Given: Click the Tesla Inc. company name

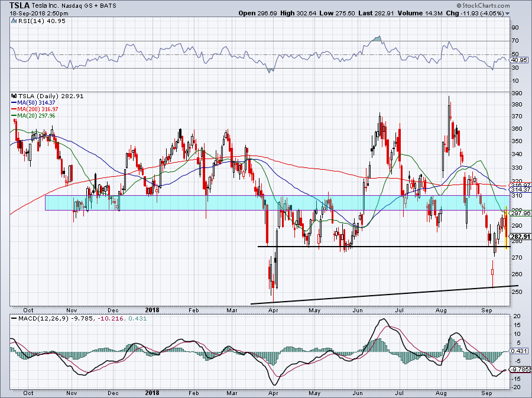Looking at the screenshot, I should pos(46,6).
